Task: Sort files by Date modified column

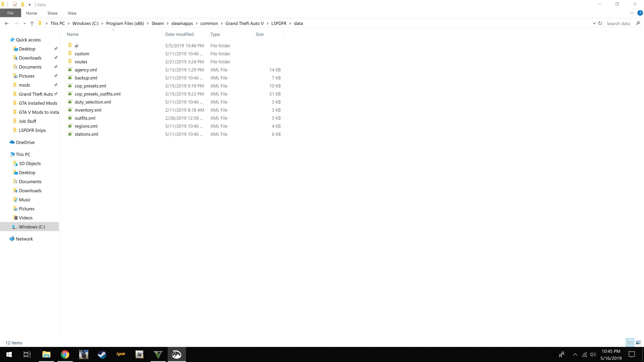Action: pyautogui.click(x=179, y=34)
